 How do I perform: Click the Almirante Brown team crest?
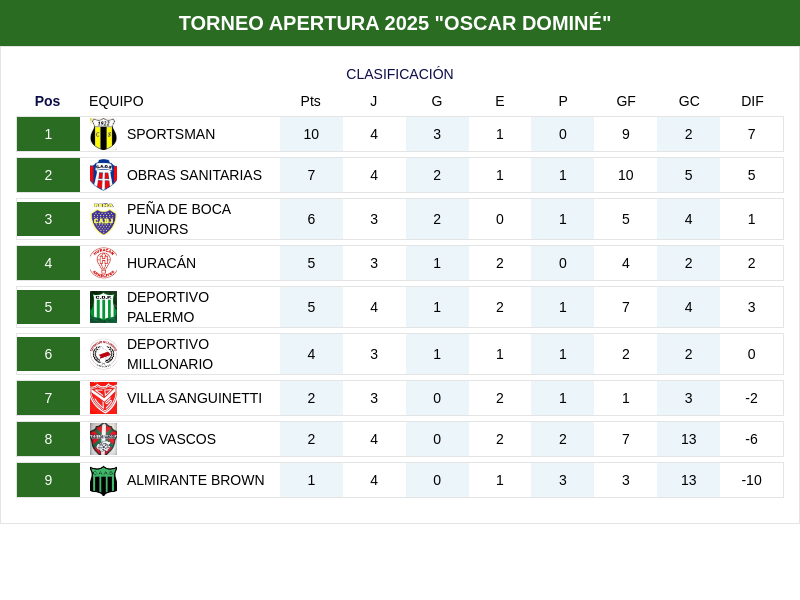pos(103,480)
